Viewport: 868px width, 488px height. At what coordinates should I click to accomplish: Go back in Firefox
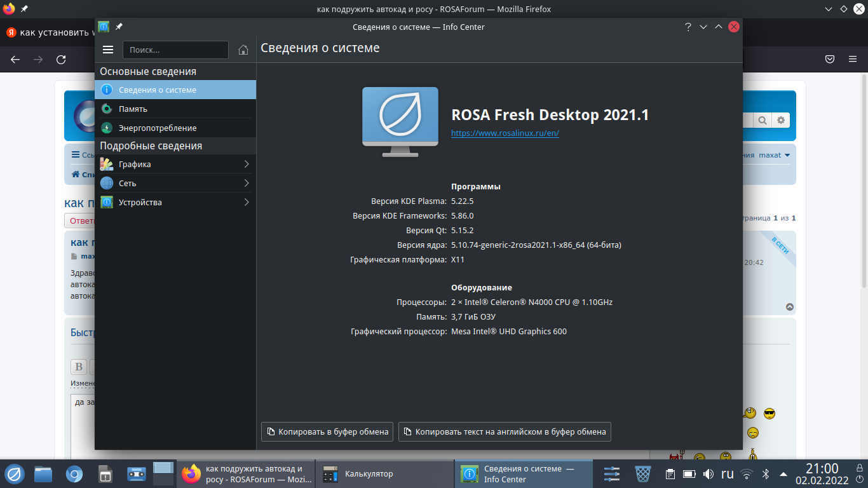tap(15, 59)
